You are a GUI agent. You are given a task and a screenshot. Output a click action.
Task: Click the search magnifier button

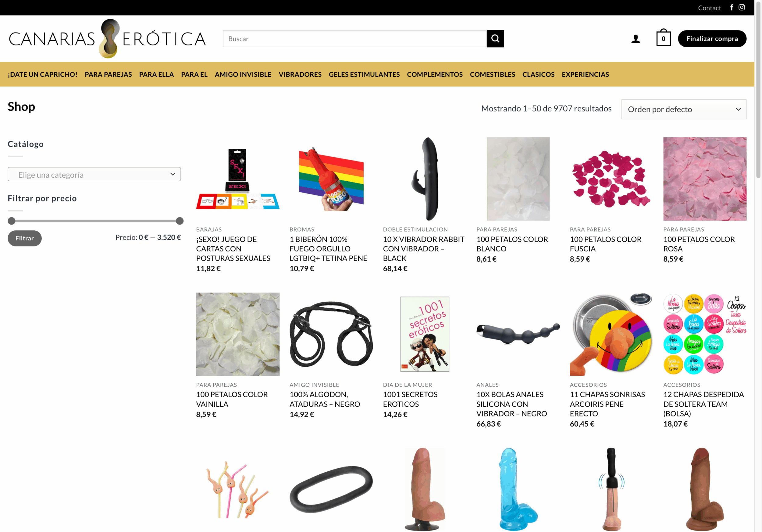point(495,39)
